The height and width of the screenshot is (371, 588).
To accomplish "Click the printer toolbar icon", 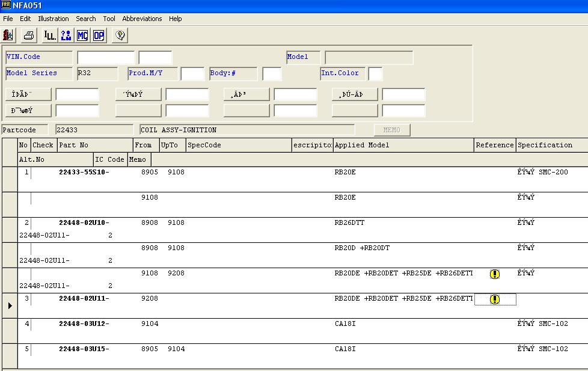I will coord(29,35).
